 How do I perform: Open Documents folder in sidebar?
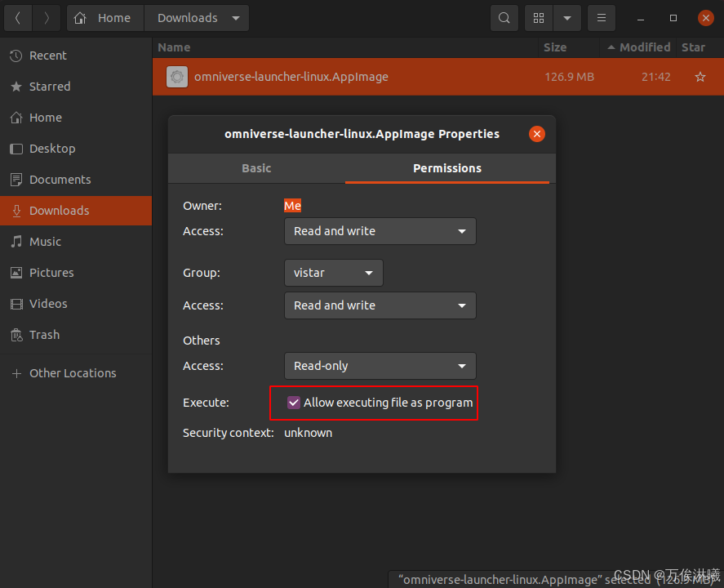point(76,179)
